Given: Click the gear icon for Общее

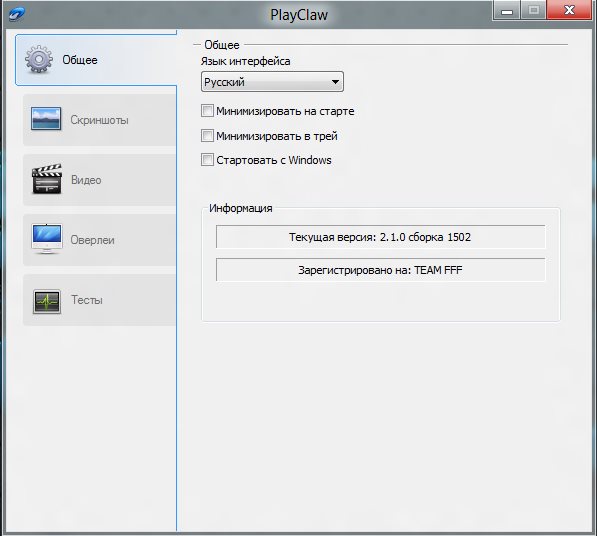Looking at the screenshot, I should pos(38,59).
